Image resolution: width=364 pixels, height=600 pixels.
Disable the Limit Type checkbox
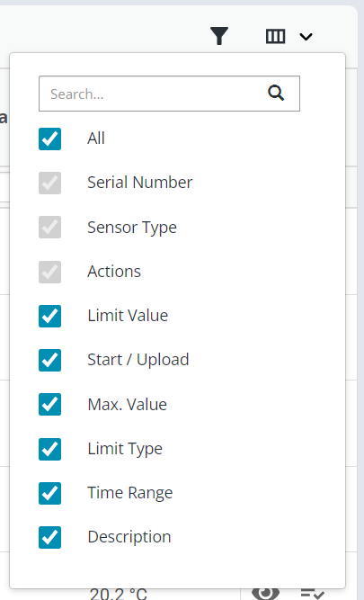(49, 449)
